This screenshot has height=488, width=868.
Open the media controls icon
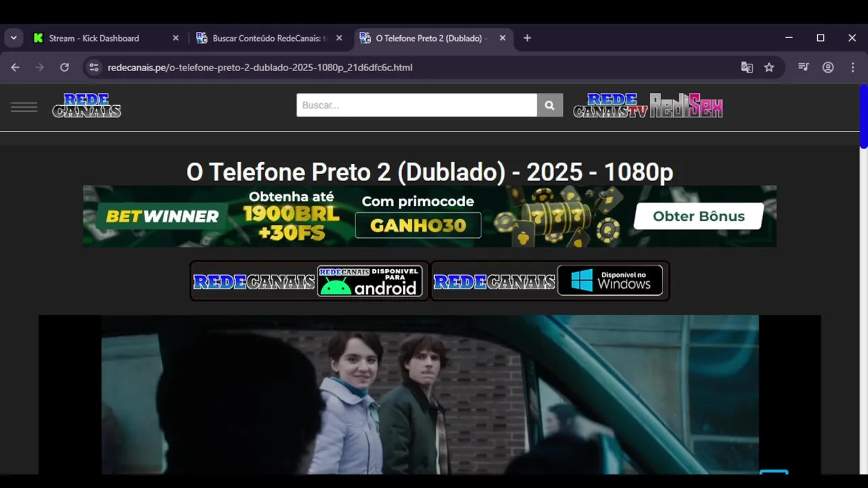804,67
